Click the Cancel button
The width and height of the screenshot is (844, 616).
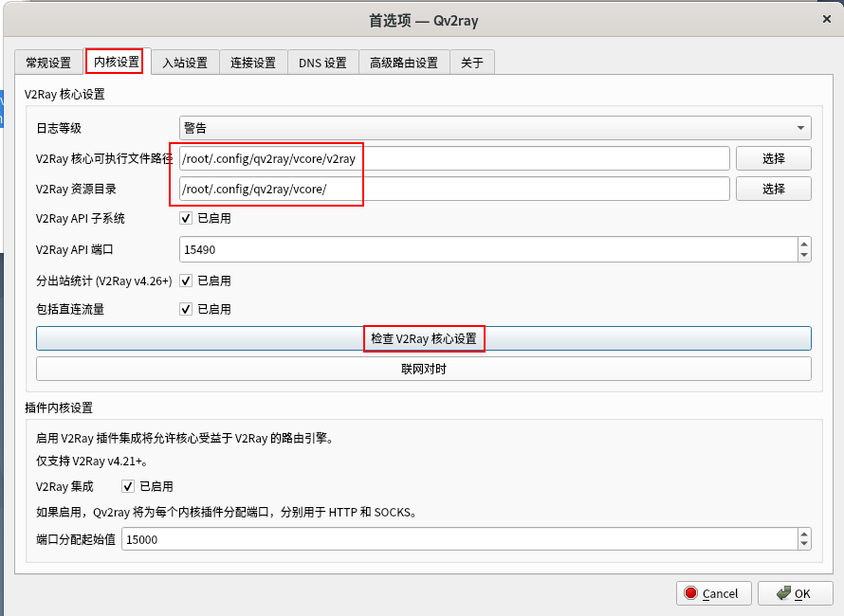click(714, 593)
